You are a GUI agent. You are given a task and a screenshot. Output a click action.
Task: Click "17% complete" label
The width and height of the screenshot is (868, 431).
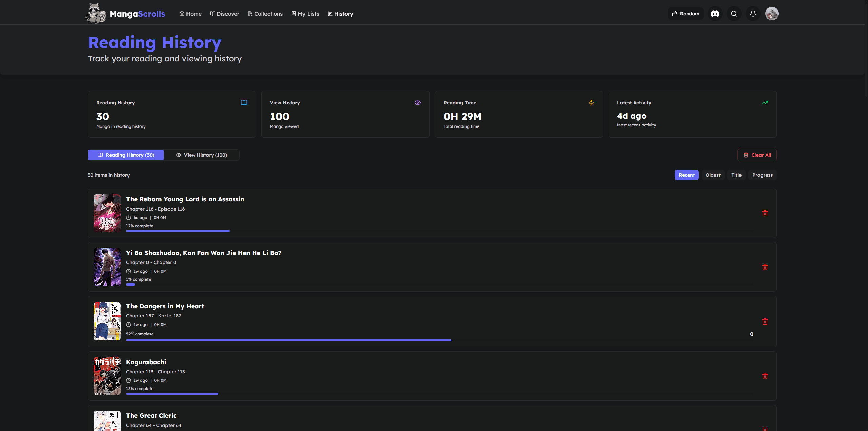[x=140, y=226]
